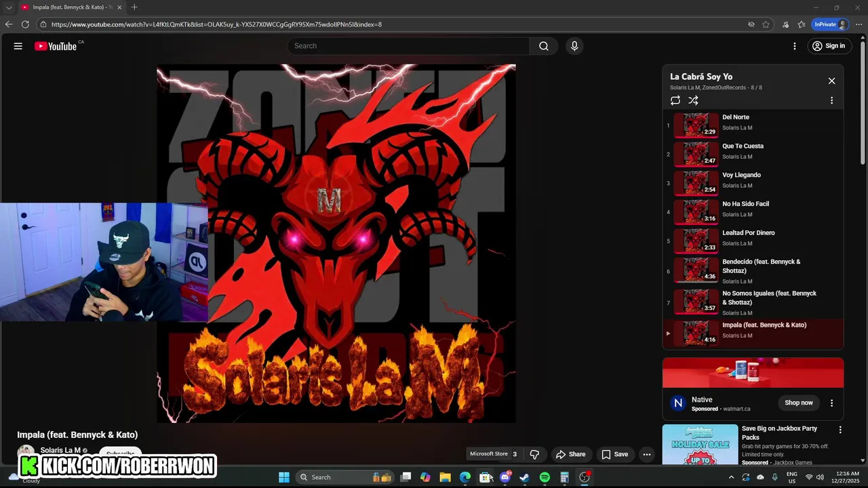
Task: Open the Windows Start menu
Action: coord(284,477)
